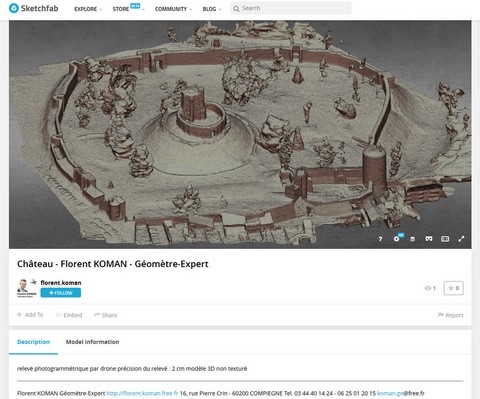
Task: Switch to Model information tab
Action: 92,342
